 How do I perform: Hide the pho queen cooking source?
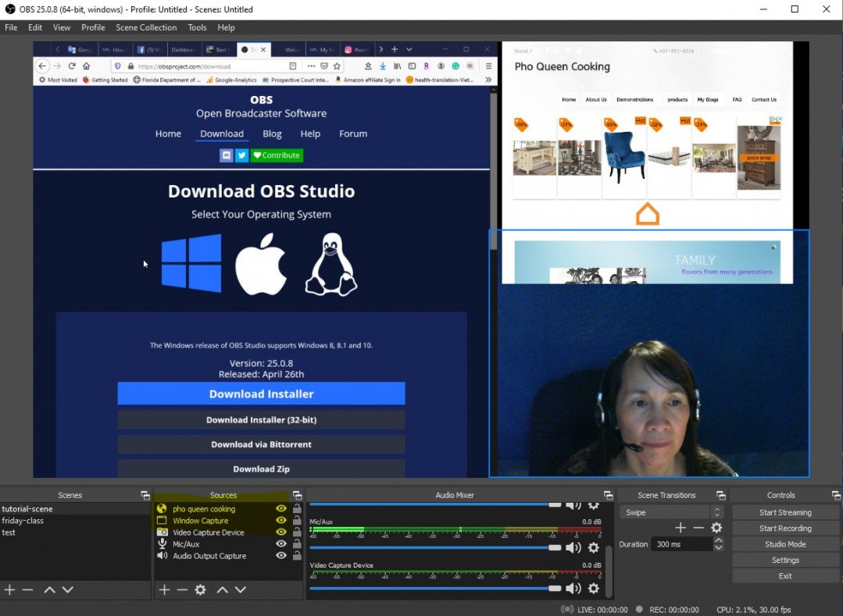[280, 508]
